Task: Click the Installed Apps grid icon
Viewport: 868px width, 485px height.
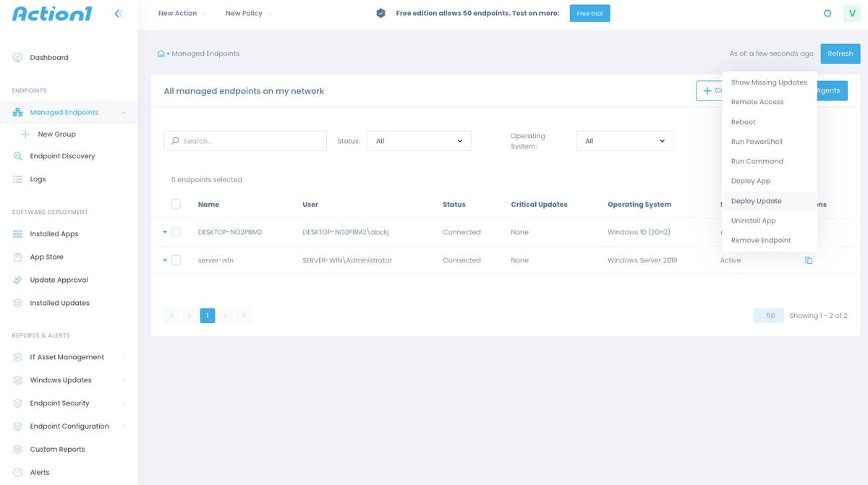Action: (18, 234)
